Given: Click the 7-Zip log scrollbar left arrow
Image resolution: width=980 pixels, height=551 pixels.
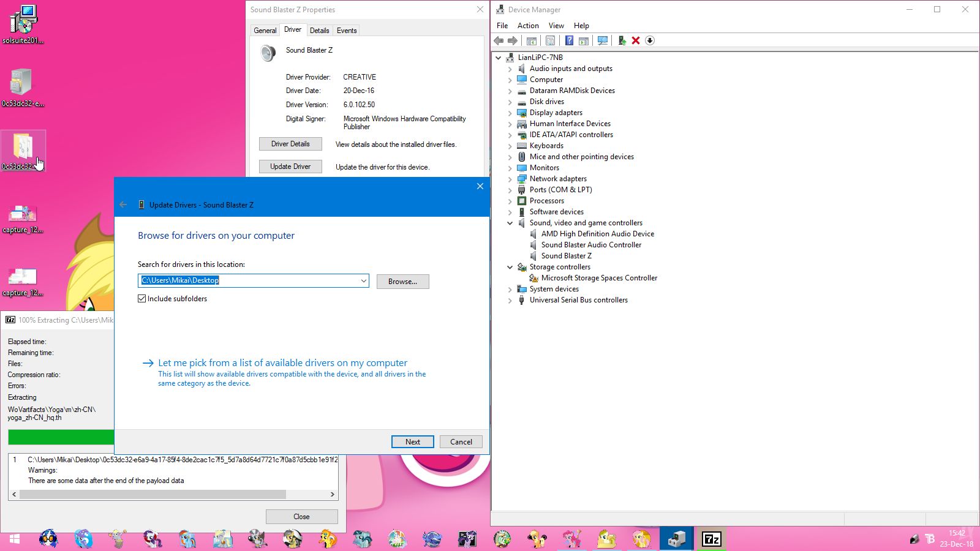Looking at the screenshot, I should [14, 494].
